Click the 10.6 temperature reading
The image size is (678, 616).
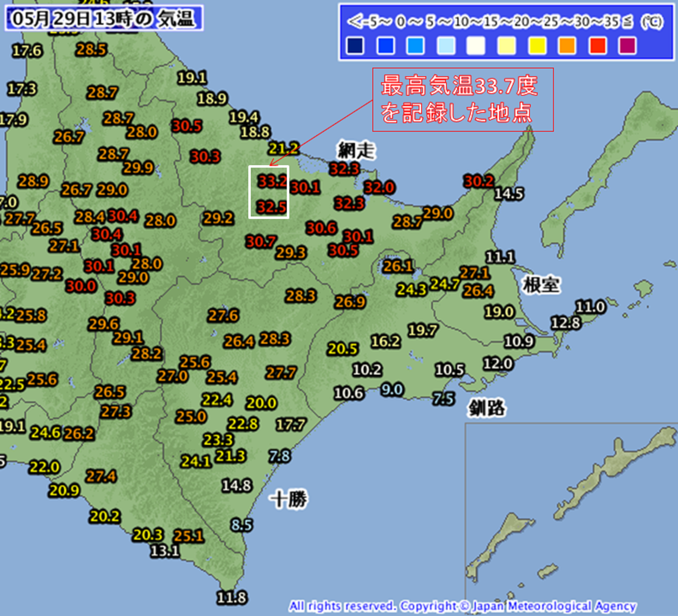pyautogui.click(x=349, y=393)
